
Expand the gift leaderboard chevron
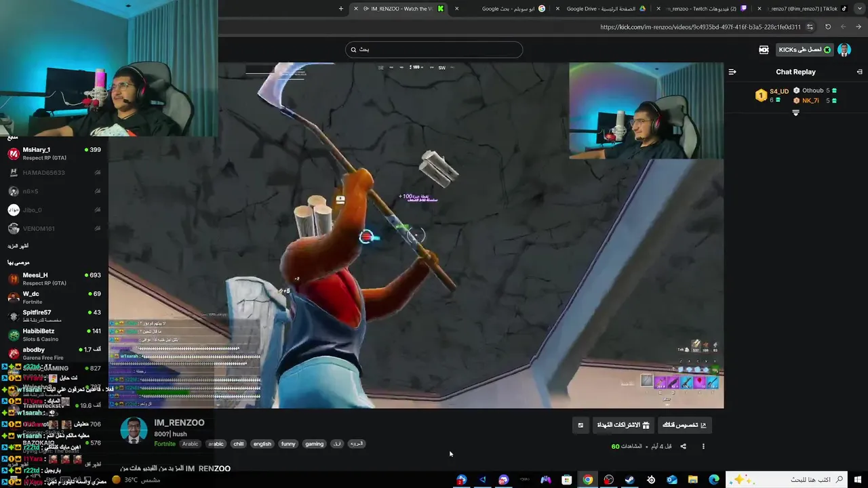pos(796,113)
